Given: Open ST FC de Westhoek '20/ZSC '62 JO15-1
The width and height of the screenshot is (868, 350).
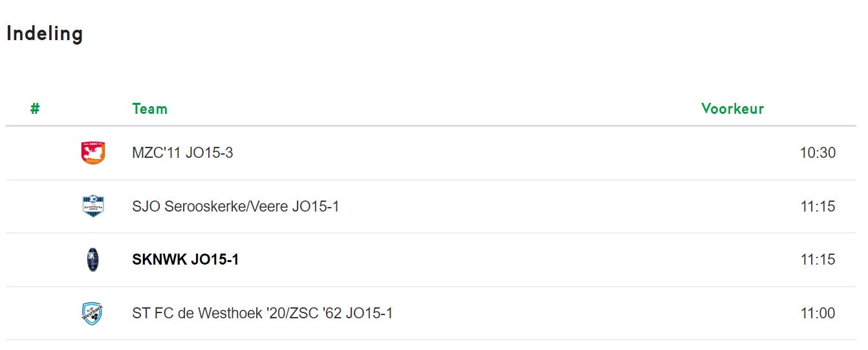Looking at the screenshot, I should tap(263, 314).
